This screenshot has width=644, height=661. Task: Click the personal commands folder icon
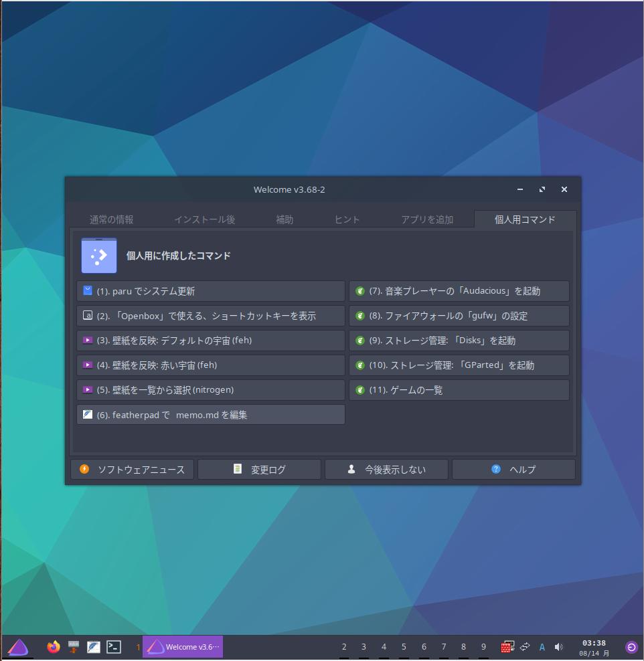click(x=99, y=256)
